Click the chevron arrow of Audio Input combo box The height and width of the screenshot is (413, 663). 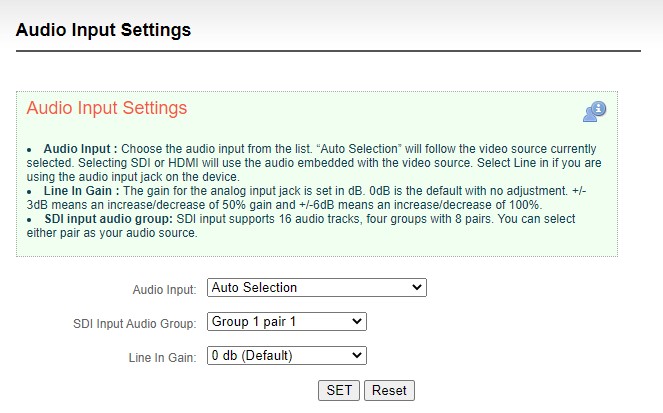pos(416,287)
